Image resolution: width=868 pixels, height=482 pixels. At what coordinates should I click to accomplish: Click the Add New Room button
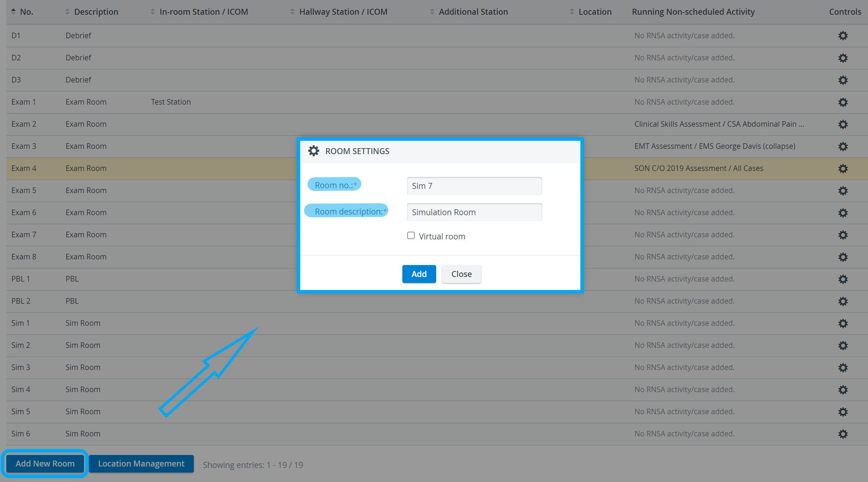(x=45, y=463)
